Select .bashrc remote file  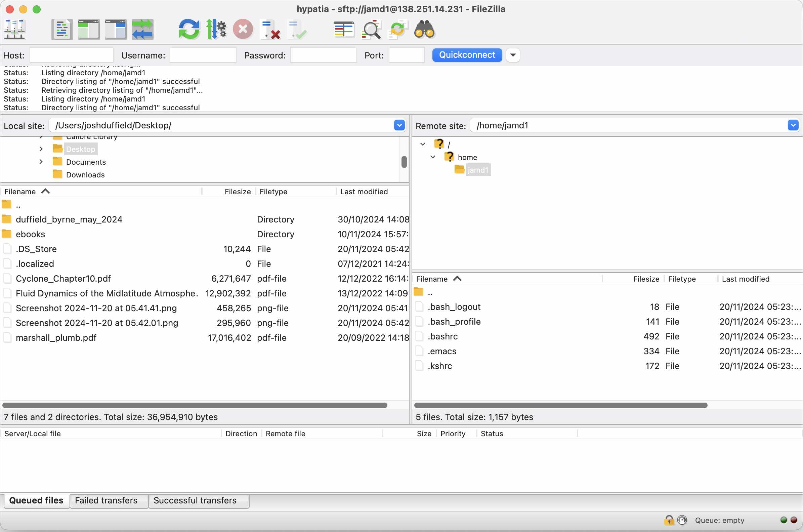607,336
